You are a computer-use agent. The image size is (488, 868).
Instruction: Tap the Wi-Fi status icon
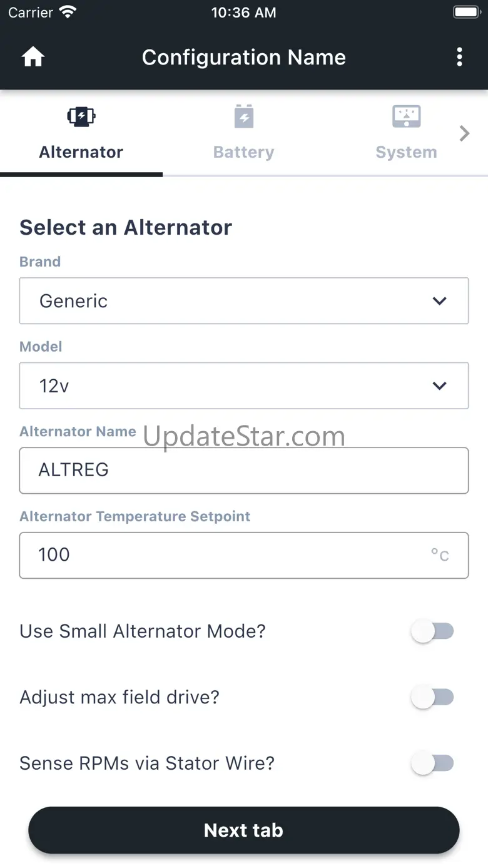click(67, 13)
